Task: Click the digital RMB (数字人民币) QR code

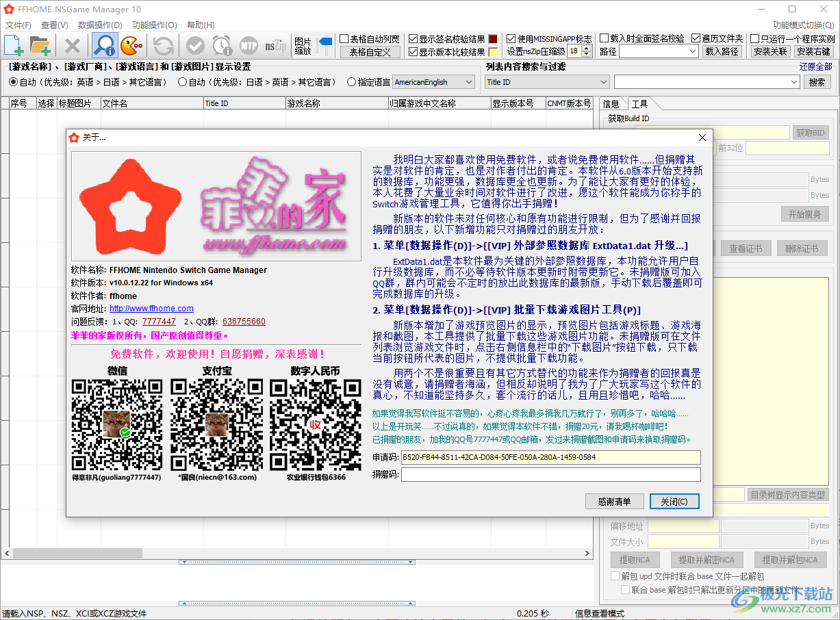Action: pos(316,425)
